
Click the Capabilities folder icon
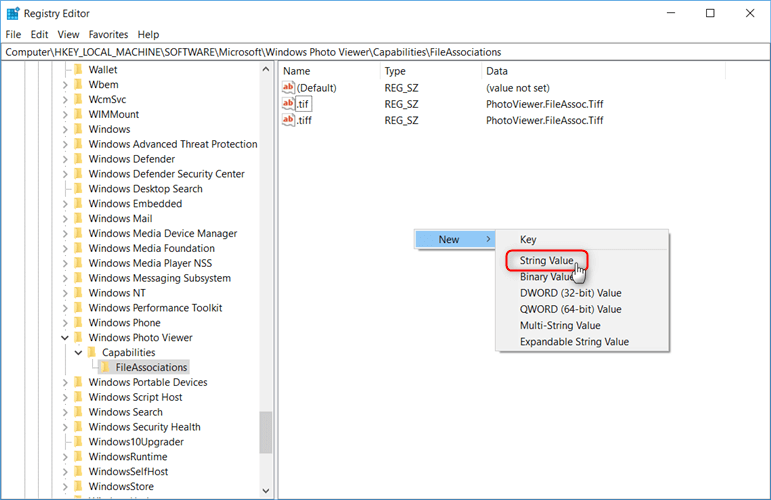pos(91,352)
